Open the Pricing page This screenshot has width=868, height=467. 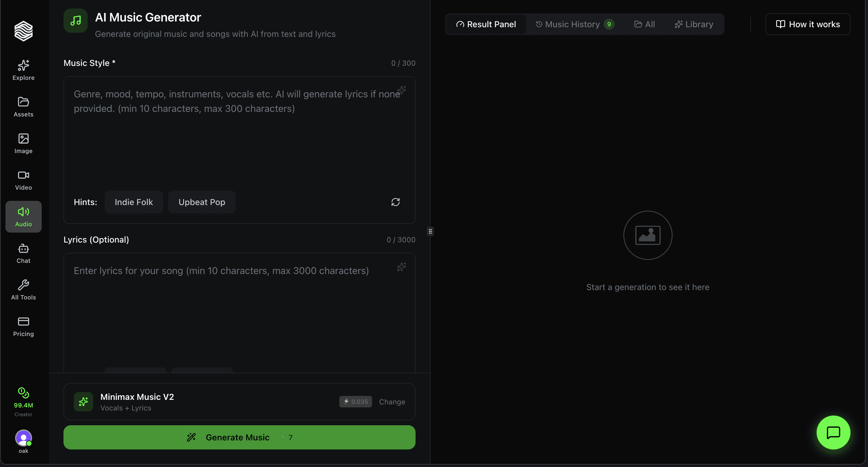pos(23,326)
